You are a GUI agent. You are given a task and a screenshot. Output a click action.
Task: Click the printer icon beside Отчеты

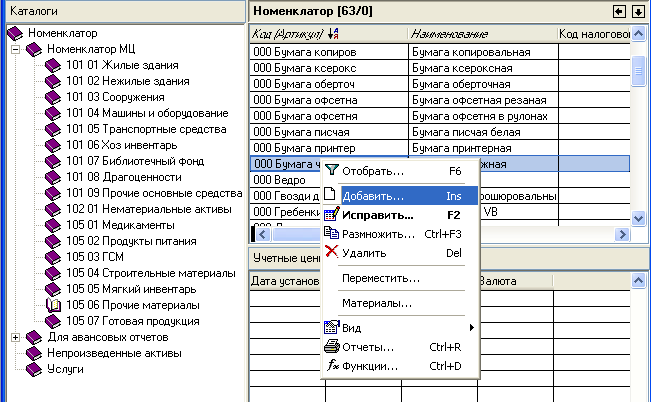pyautogui.click(x=332, y=346)
